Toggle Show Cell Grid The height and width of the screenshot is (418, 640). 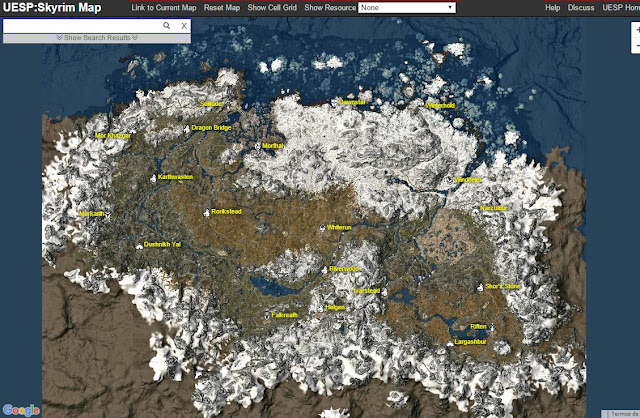click(x=272, y=7)
